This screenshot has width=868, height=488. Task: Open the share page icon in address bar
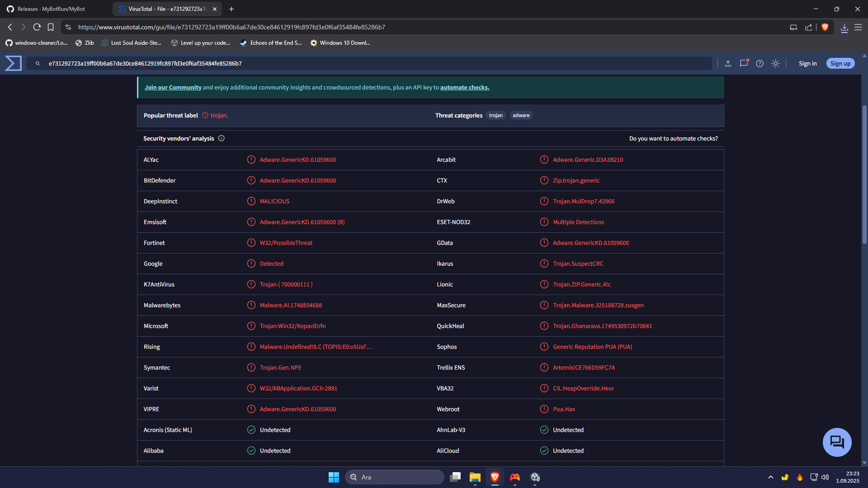click(808, 27)
